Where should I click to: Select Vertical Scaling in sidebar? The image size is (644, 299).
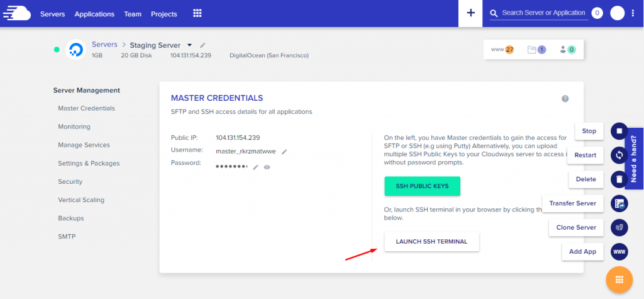(81, 200)
